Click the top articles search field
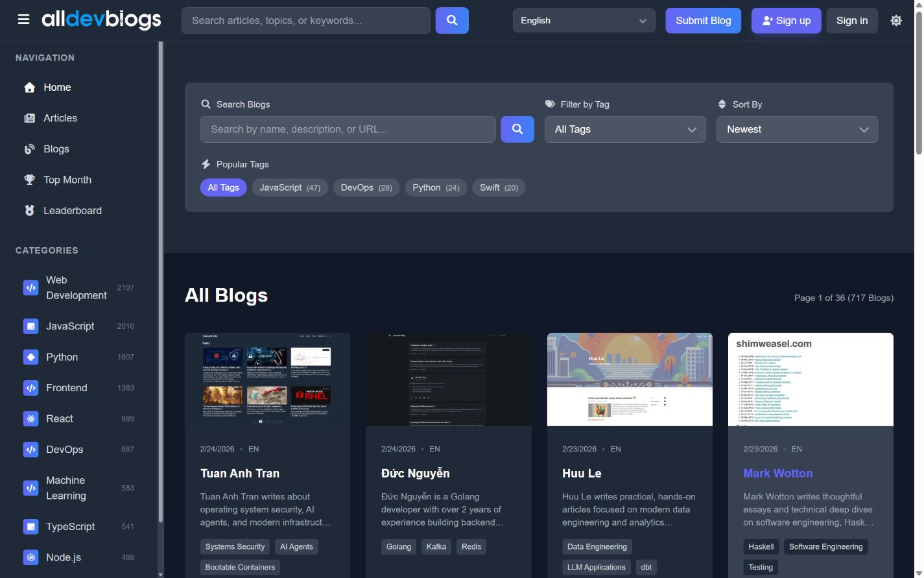Viewport: 924px width, 578px height. [306, 21]
